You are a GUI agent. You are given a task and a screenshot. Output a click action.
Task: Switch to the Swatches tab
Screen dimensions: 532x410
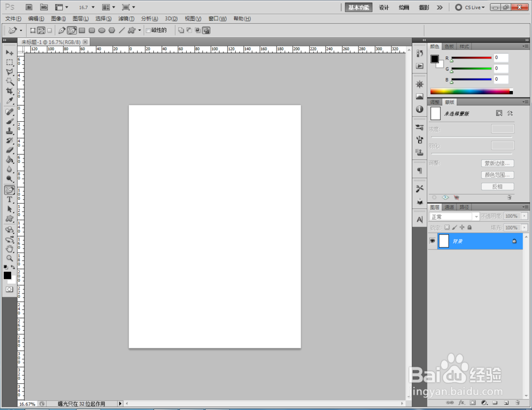coord(449,46)
